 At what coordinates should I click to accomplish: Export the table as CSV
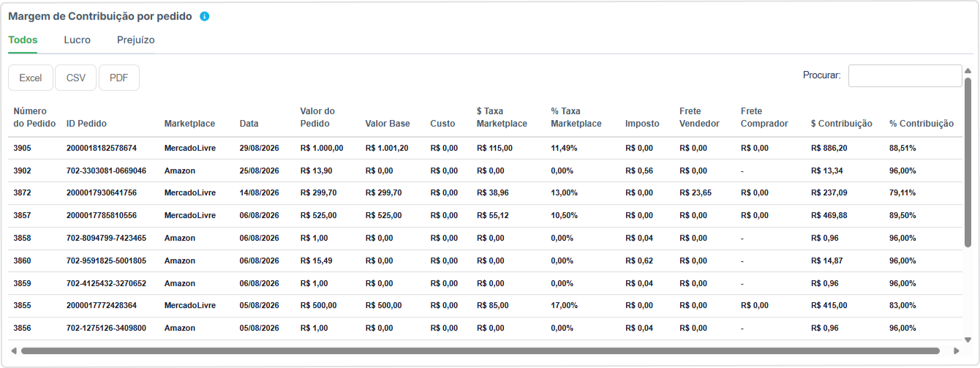(x=76, y=78)
